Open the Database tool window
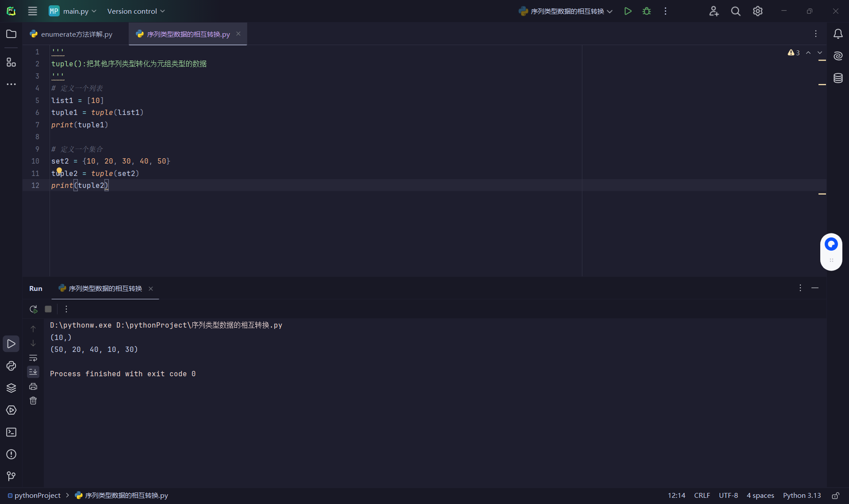Viewport: 849px width, 504px height. (x=838, y=78)
